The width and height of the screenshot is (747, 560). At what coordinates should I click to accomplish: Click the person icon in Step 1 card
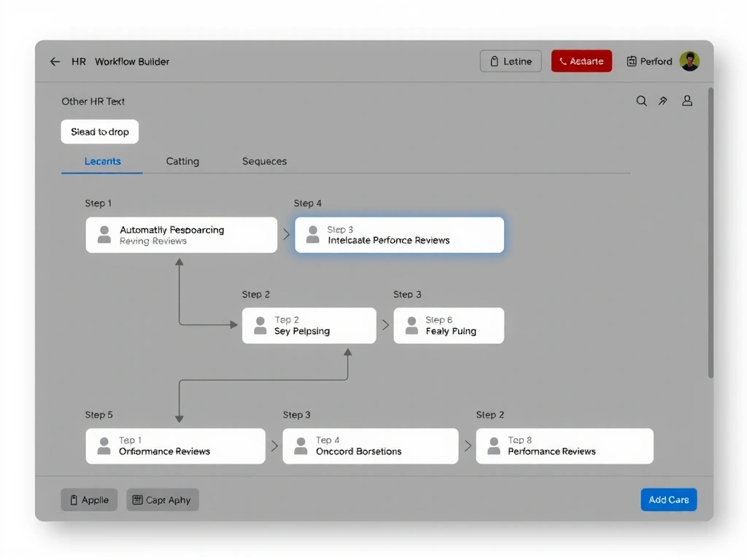[x=104, y=235]
